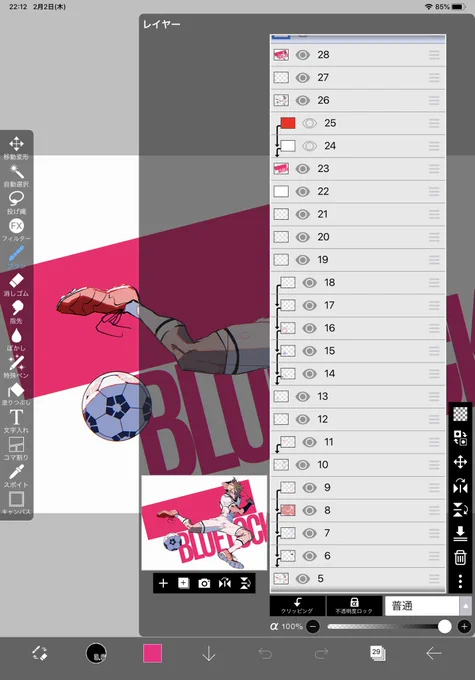Open brush size circle setting

tap(96, 653)
